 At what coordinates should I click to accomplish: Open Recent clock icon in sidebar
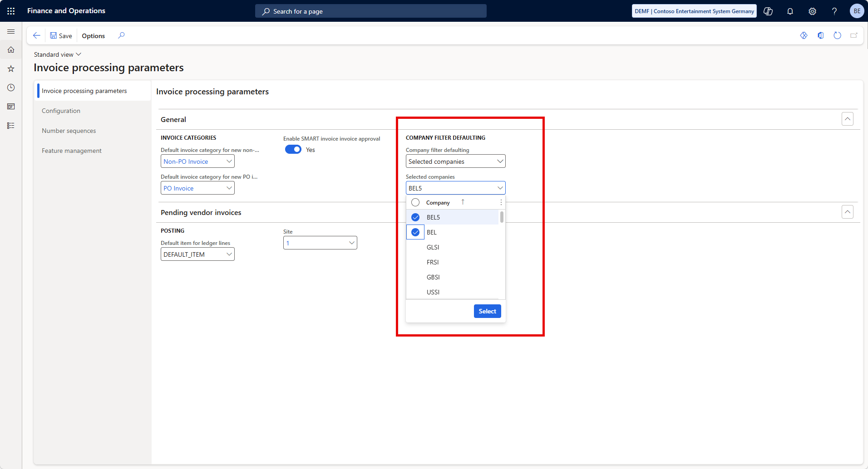coord(11,88)
